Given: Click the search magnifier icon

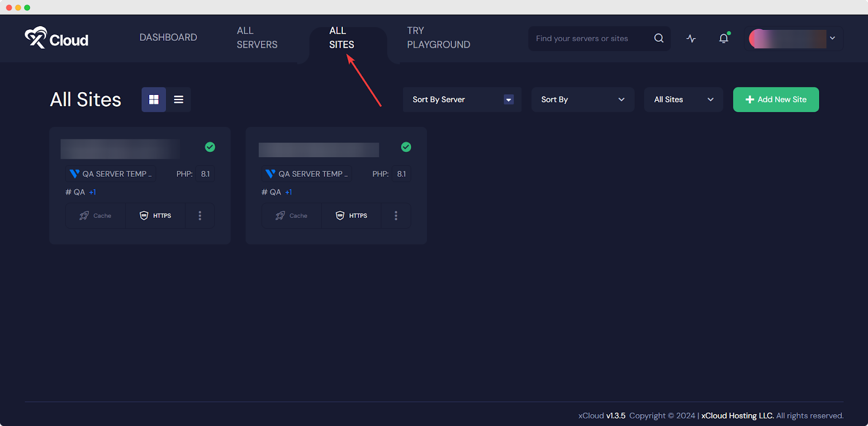Looking at the screenshot, I should click(659, 38).
